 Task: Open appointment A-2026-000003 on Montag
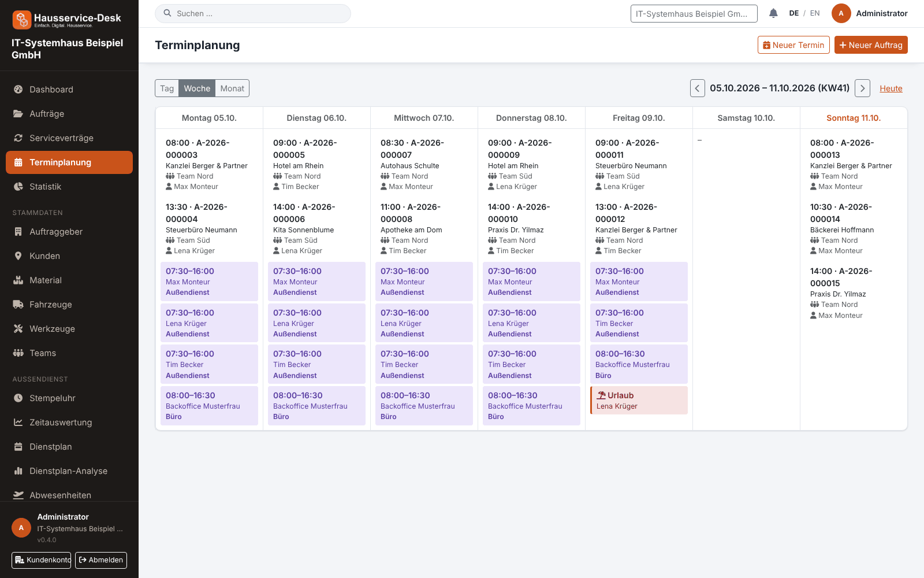click(x=209, y=165)
